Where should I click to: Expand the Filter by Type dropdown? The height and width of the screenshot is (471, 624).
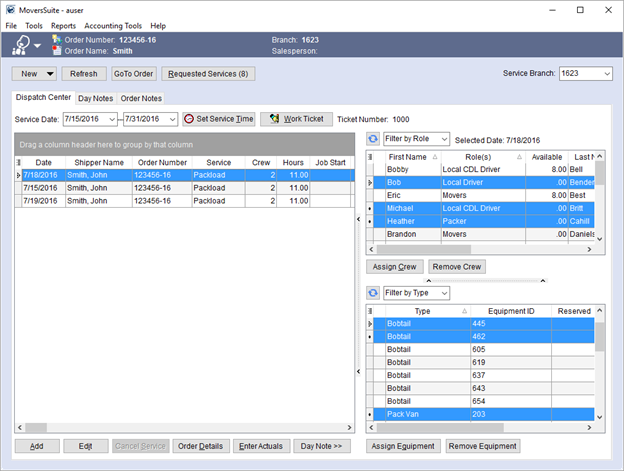coord(444,293)
